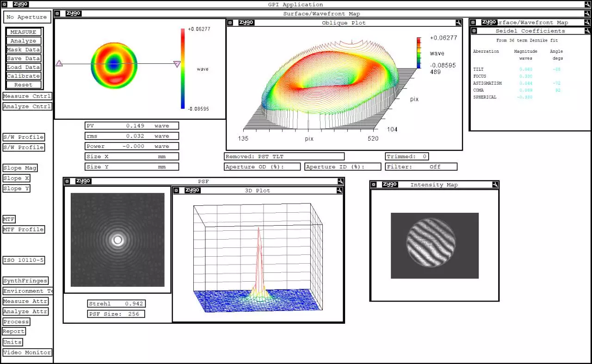Click the wavefront map color scale bar
This screenshot has height=364, width=592.
click(183, 68)
